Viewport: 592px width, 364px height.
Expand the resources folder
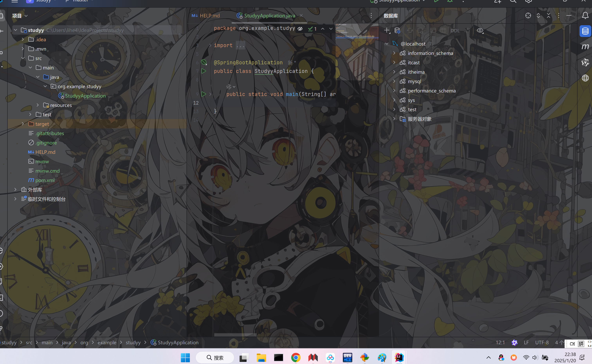coord(38,105)
